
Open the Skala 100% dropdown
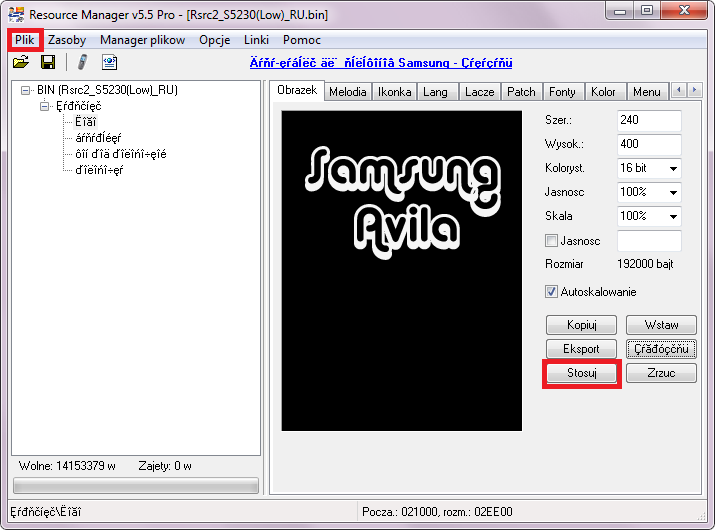click(x=673, y=216)
